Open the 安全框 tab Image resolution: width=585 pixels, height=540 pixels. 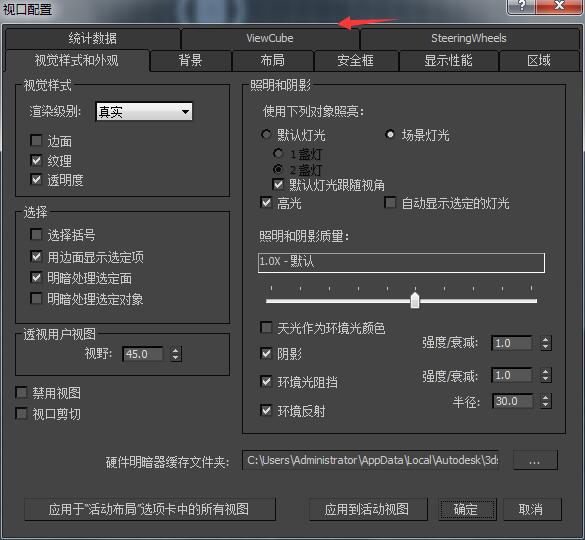point(356,60)
